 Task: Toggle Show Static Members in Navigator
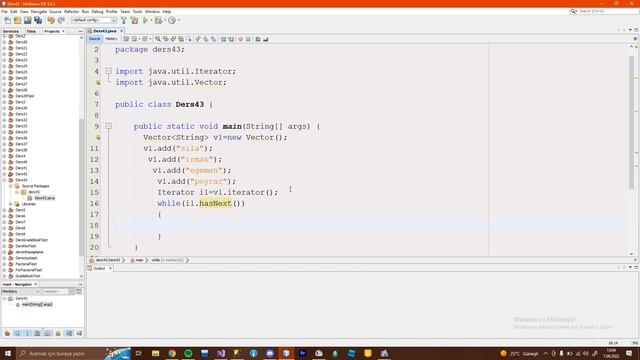click(27, 333)
